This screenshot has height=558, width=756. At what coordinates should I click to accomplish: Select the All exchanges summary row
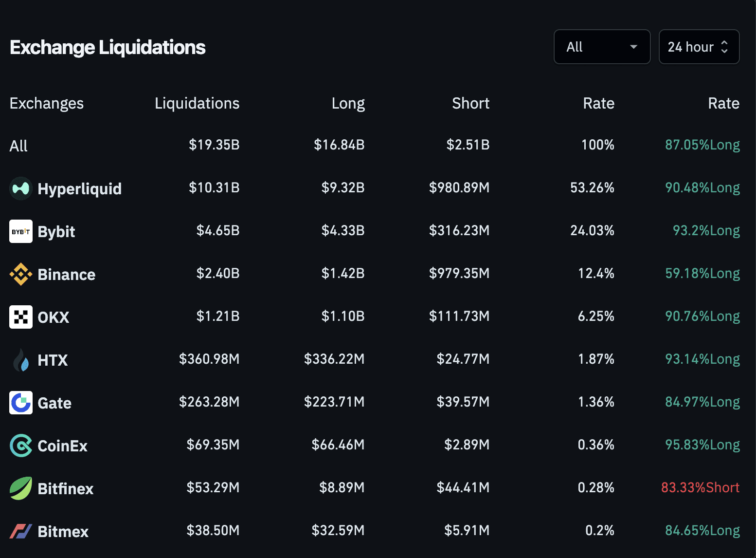tap(18, 146)
